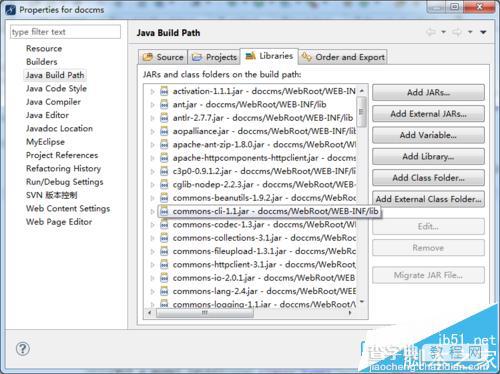Click the back navigation arrow icon
The width and height of the screenshot is (500, 374).
tap(431, 32)
